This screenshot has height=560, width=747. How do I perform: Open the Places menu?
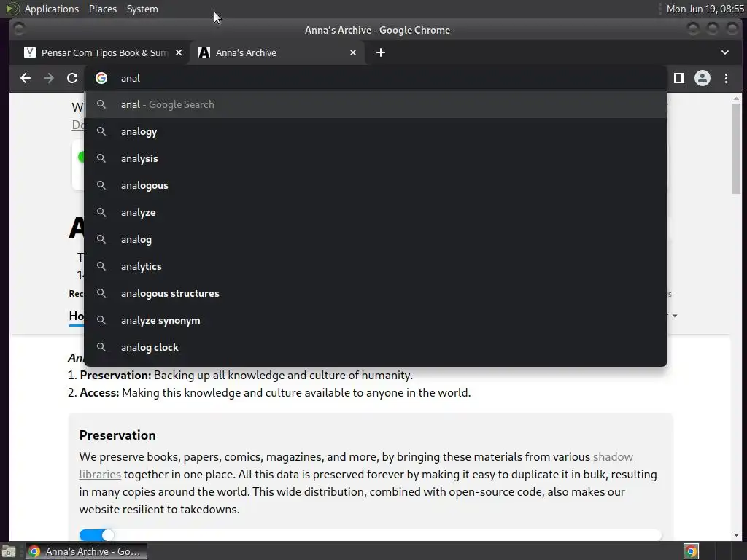[x=102, y=9]
